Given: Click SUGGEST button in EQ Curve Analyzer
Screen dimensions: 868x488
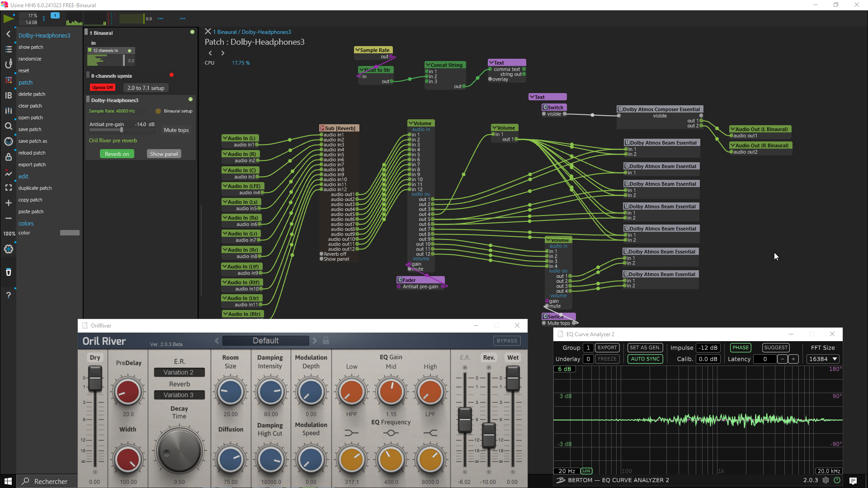Looking at the screenshot, I should pos(776,347).
